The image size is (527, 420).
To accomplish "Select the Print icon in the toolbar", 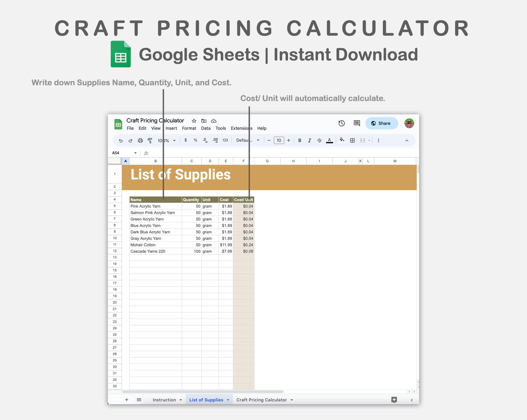I will click(140, 140).
